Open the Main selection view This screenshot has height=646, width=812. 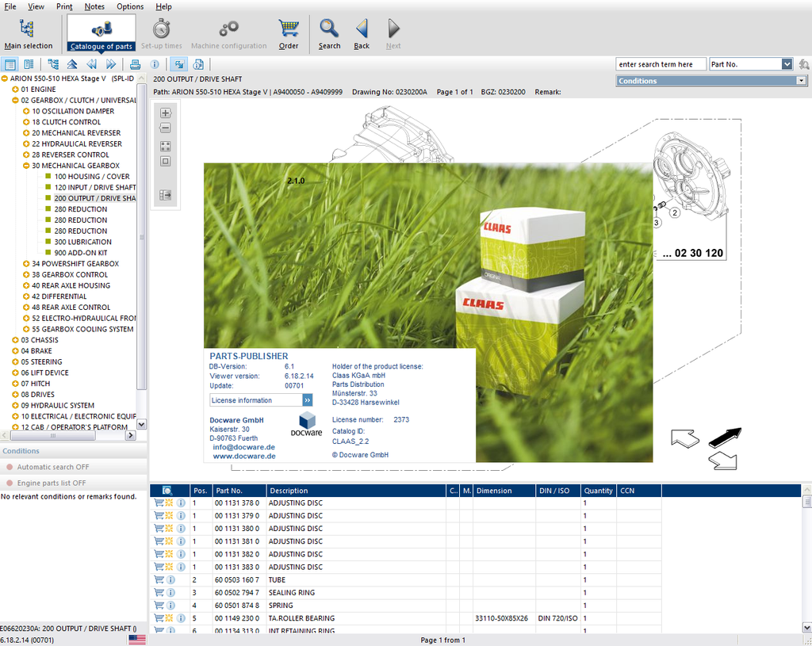[x=28, y=34]
